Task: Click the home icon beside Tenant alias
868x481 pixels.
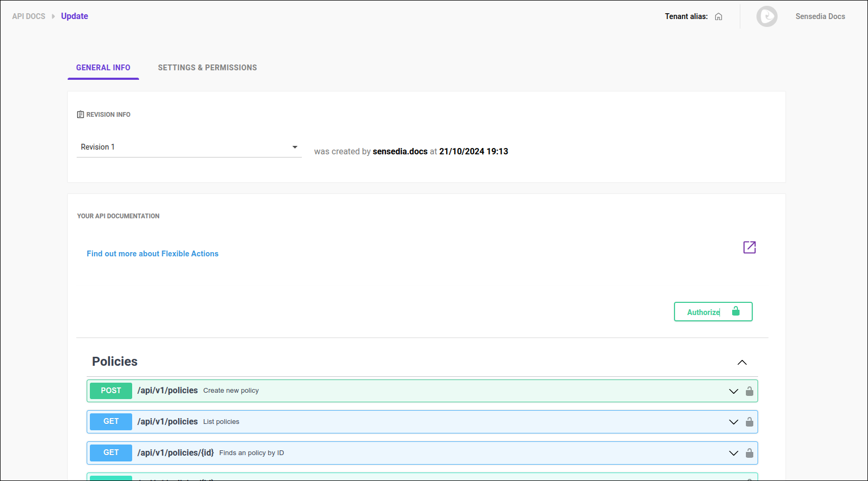Action: click(718, 16)
